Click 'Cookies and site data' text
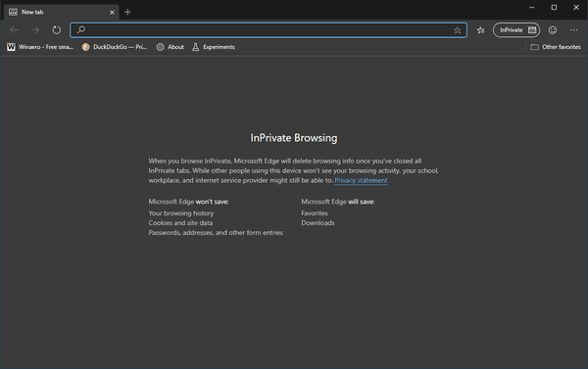 click(180, 223)
